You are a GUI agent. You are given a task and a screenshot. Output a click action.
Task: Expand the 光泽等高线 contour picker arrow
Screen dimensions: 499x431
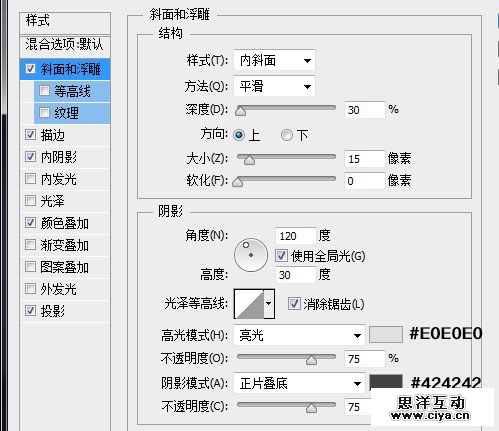pos(269,304)
